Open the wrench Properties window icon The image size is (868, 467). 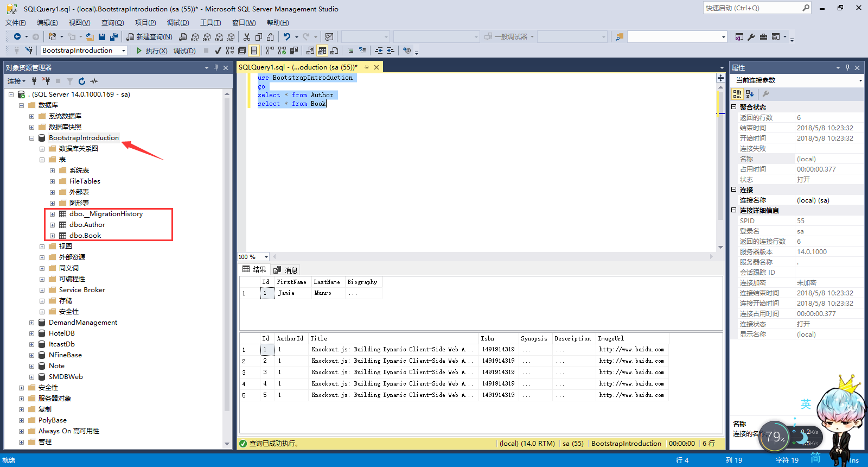tap(751, 37)
